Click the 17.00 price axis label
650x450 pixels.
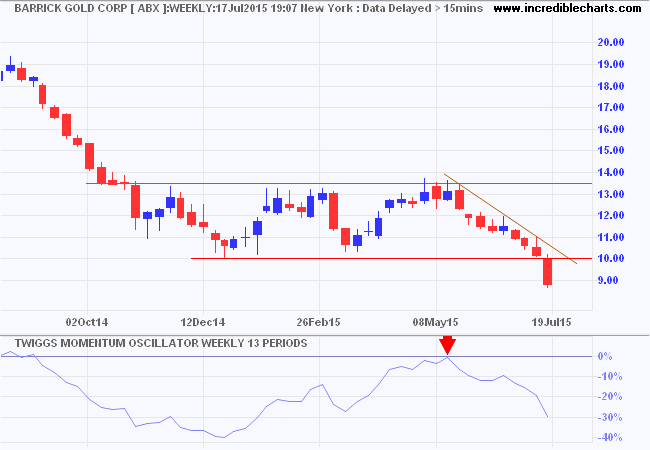coord(611,107)
